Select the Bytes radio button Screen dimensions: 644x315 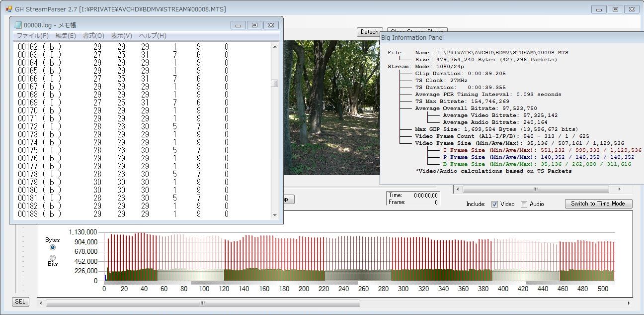tap(53, 247)
